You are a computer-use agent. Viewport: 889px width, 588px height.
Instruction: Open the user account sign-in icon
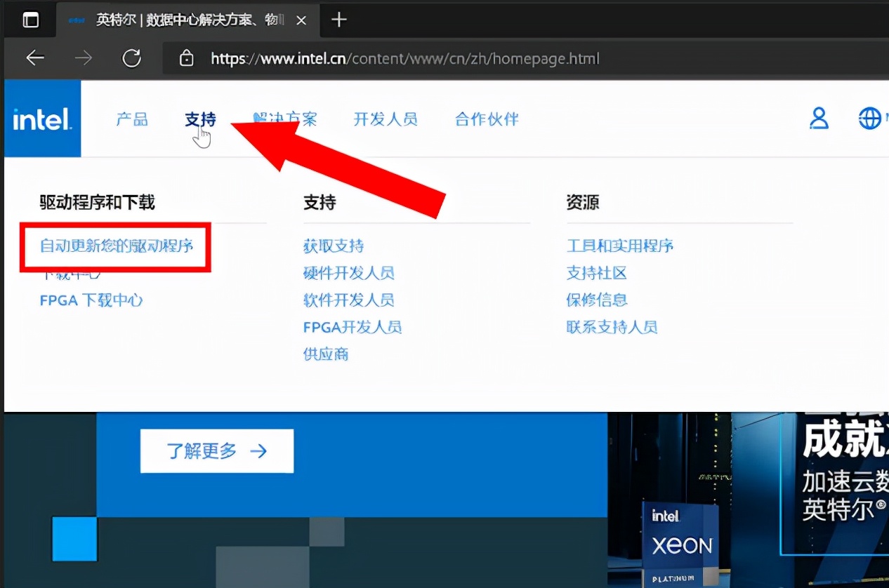pyautogui.click(x=818, y=119)
